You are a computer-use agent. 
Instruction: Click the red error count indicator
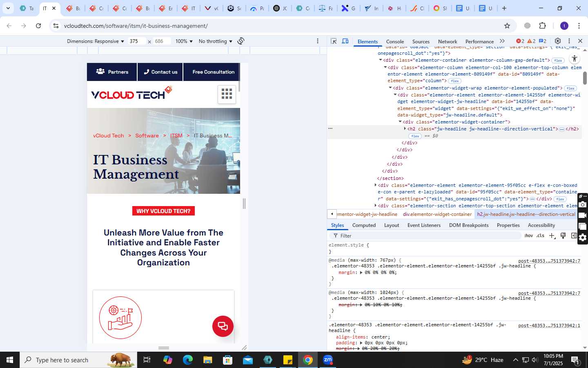[520, 41]
